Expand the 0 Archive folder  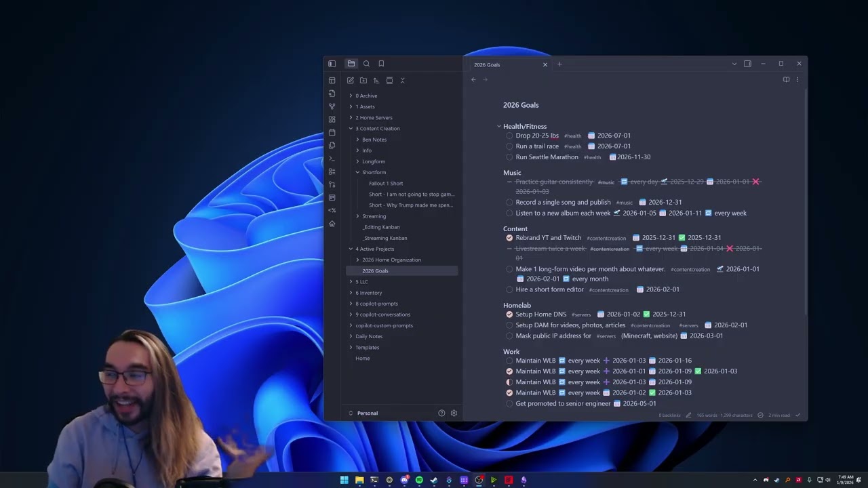pyautogui.click(x=351, y=96)
